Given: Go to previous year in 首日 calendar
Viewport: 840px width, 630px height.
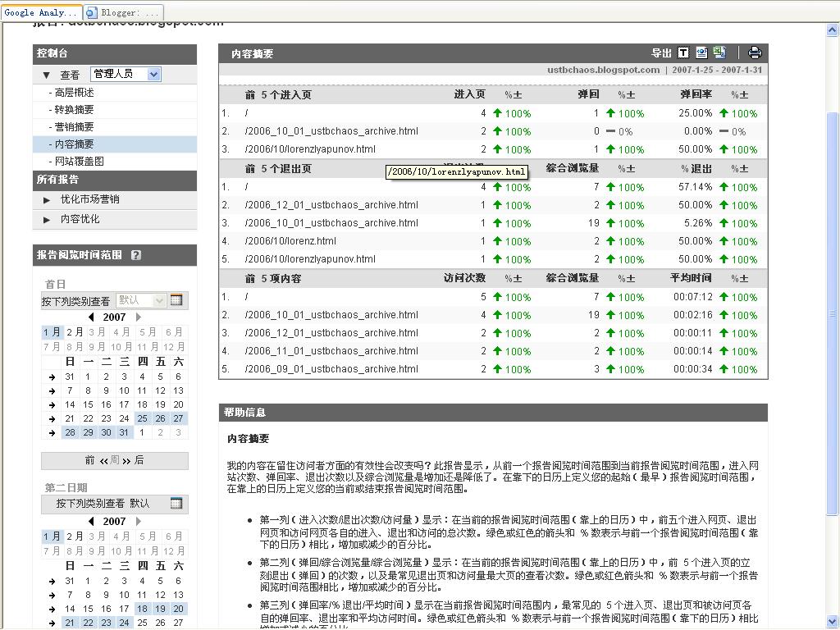Looking at the screenshot, I should coord(91,317).
